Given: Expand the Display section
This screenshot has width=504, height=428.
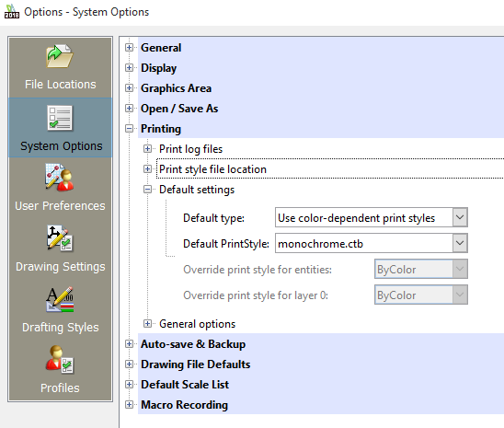Looking at the screenshot, I should [x=129, y=68].
